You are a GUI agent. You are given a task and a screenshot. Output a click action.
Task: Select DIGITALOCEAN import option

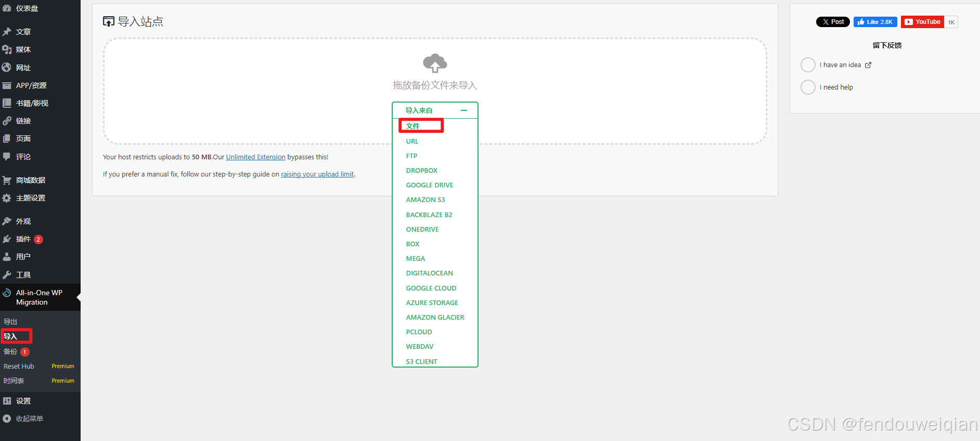pos(430,273)
